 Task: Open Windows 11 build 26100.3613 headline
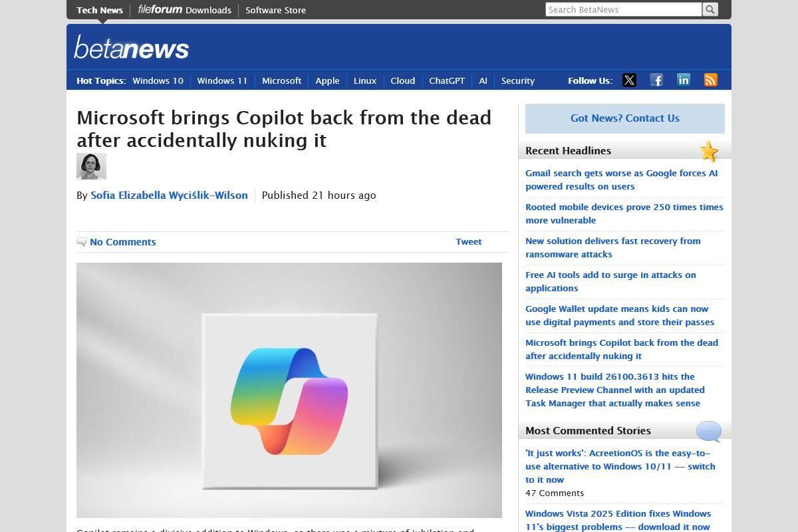point(615,390)
